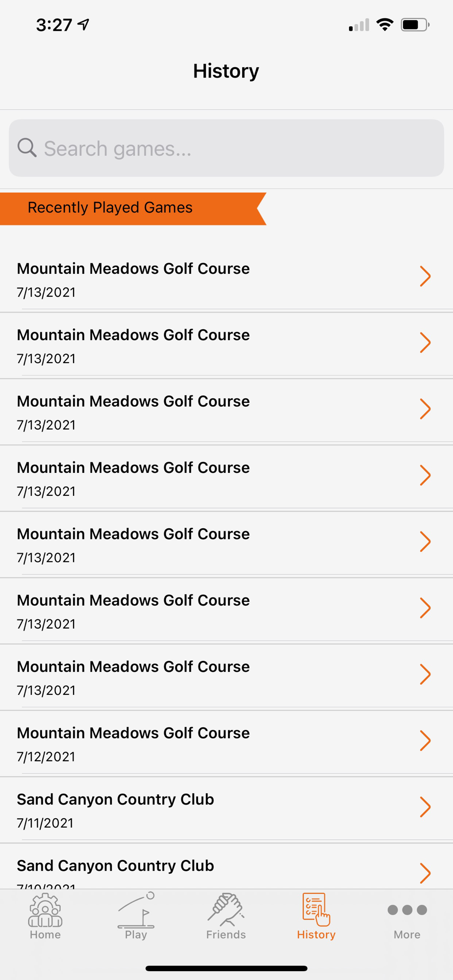Tap the Recently Played Games banner

(133, 209)
